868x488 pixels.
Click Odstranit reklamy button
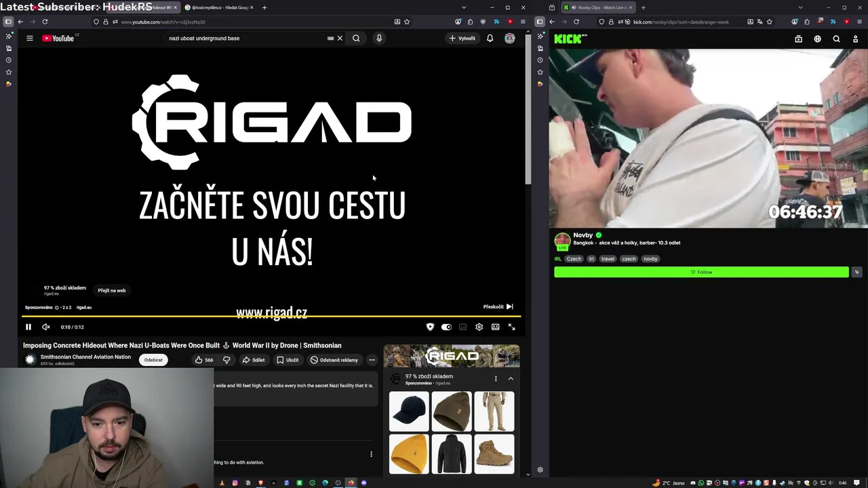[334, 360]
